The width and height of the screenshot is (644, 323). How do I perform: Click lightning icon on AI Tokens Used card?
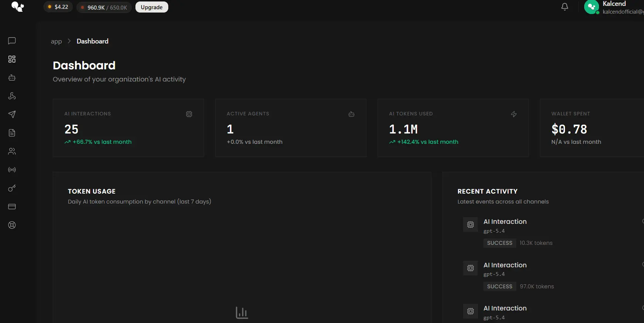click(x=514, y=114)
